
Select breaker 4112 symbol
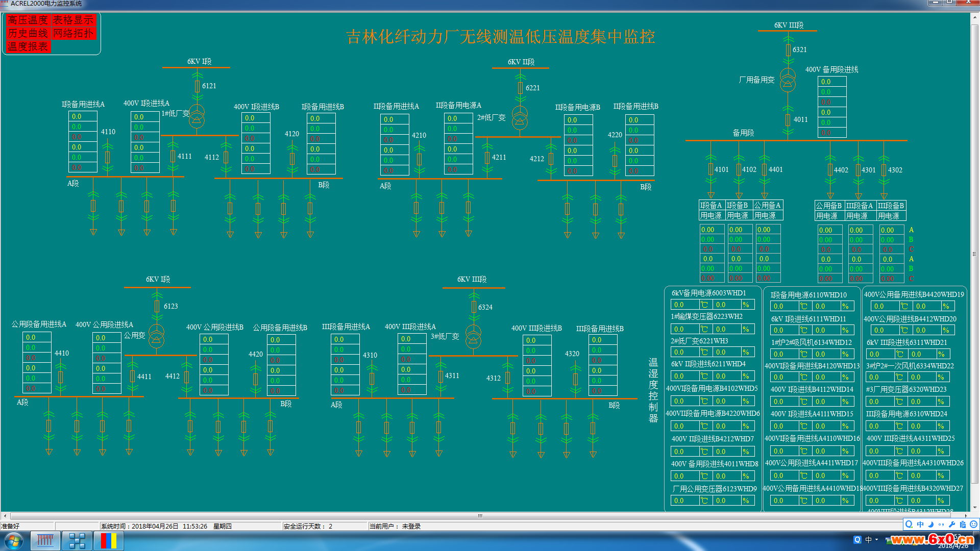(x=226, y=157)
